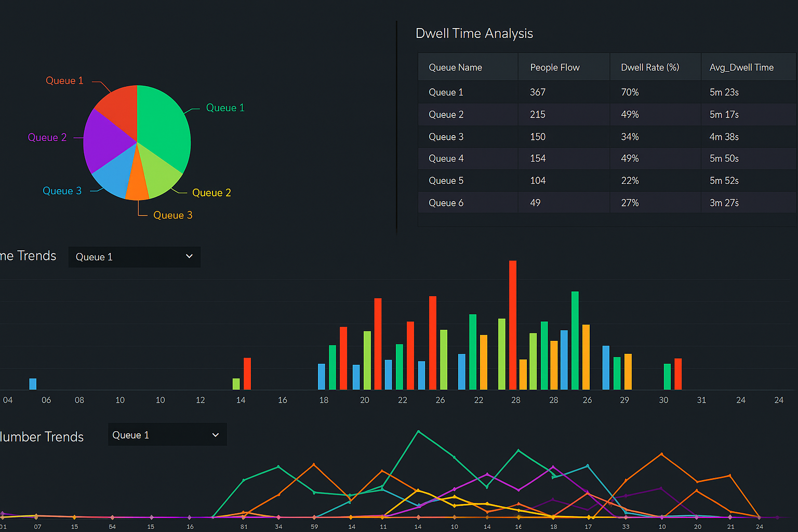This screenshot has width=798, height=532.
Task: Expand the Queue 1 dropdown beside Number Trends
Action: click(167, 435)
